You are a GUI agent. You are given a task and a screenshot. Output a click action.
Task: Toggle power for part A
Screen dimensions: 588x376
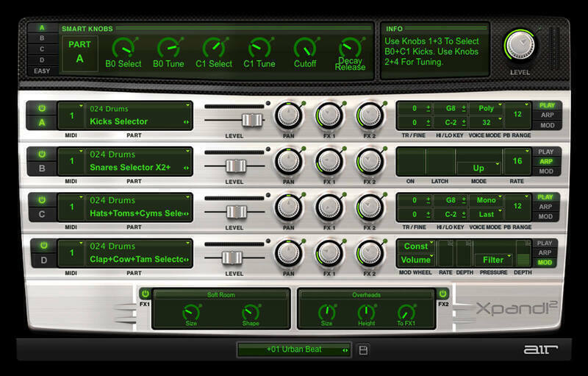pyautogui.click(x=42, y=108)
